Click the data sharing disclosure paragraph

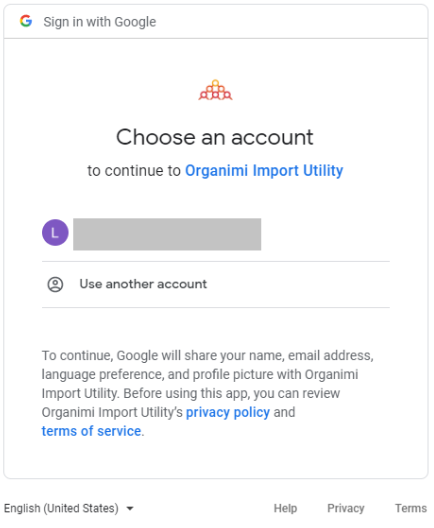pos(208,393)
